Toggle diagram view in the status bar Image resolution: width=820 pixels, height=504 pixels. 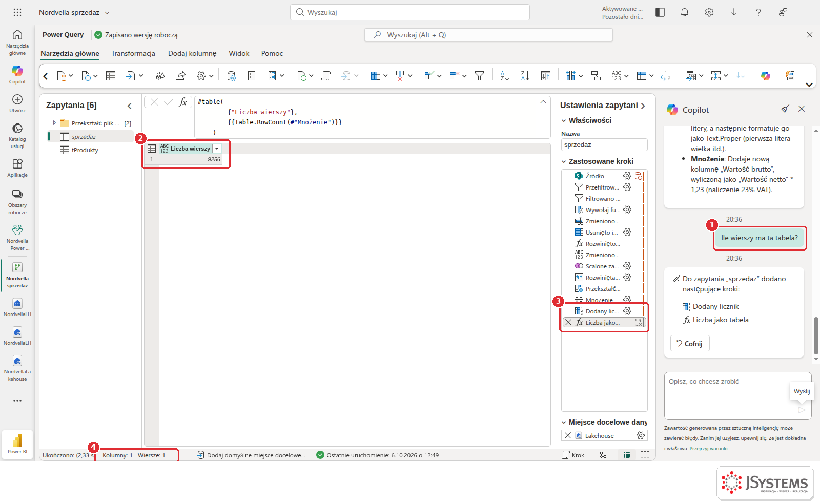tap(603, 455)
